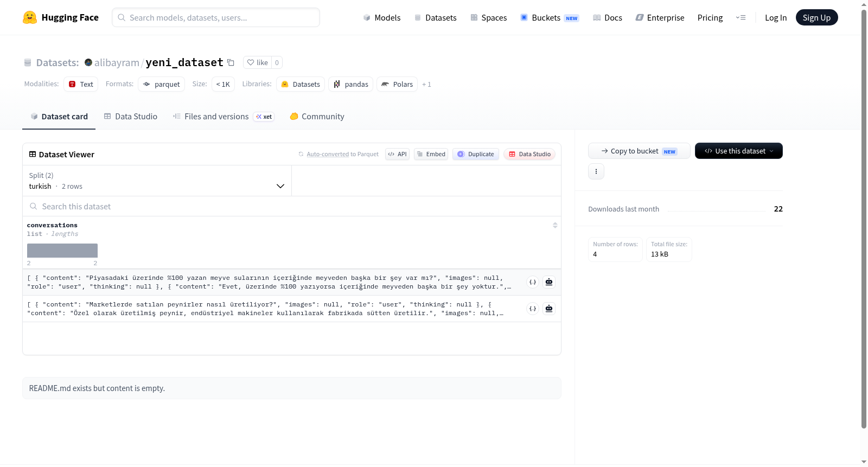
Task: Click the like count 0
Action: coord(277,62)
